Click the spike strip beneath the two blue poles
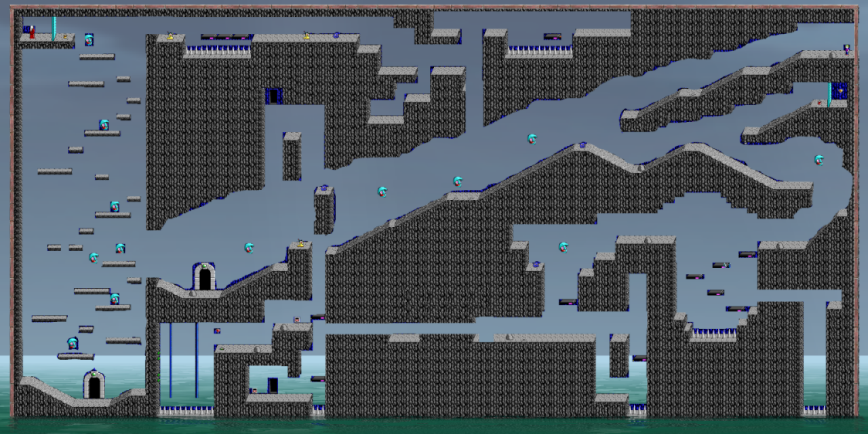868x434 pixels. (x=186, y=411)
